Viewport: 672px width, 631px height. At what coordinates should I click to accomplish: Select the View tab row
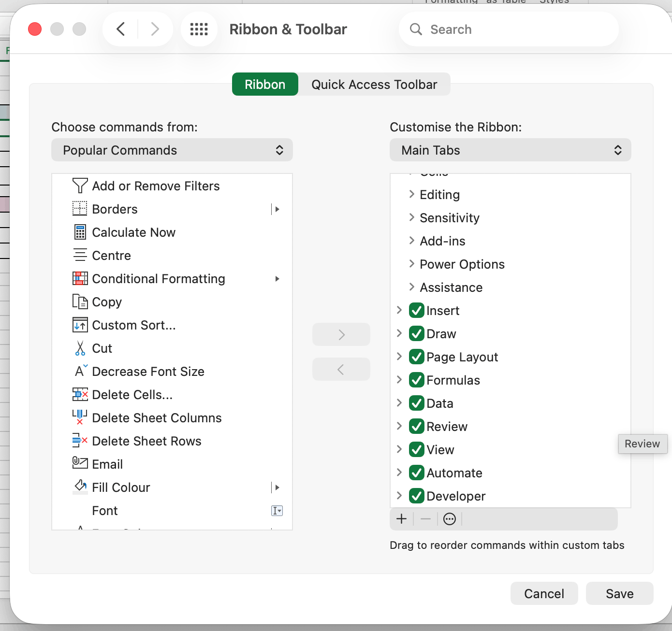(510, 449)
